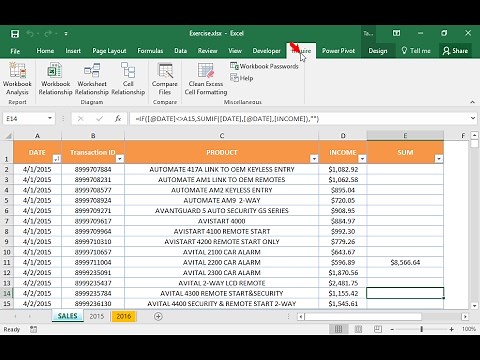Open Transaction ID filter dropdown

[120, 159]
